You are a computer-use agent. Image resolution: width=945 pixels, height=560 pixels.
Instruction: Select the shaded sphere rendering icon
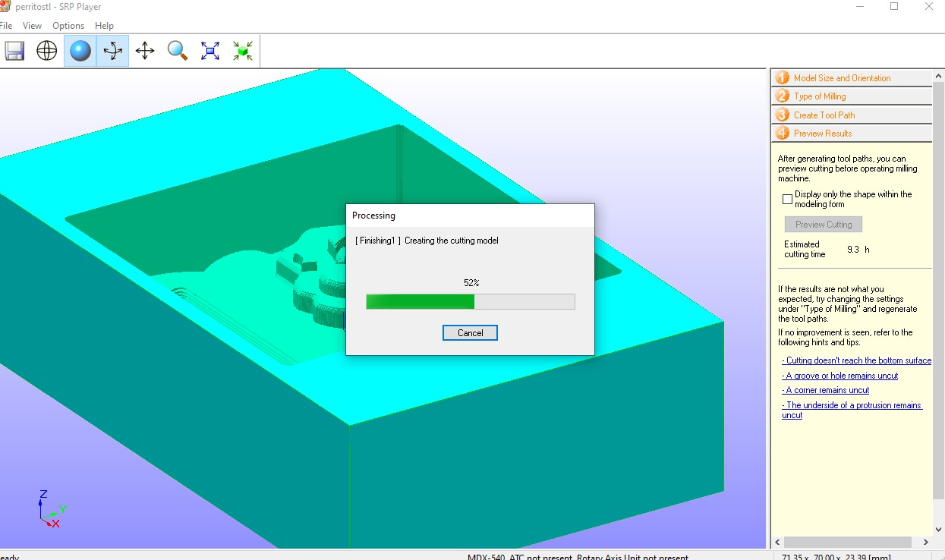pos(80,51)
